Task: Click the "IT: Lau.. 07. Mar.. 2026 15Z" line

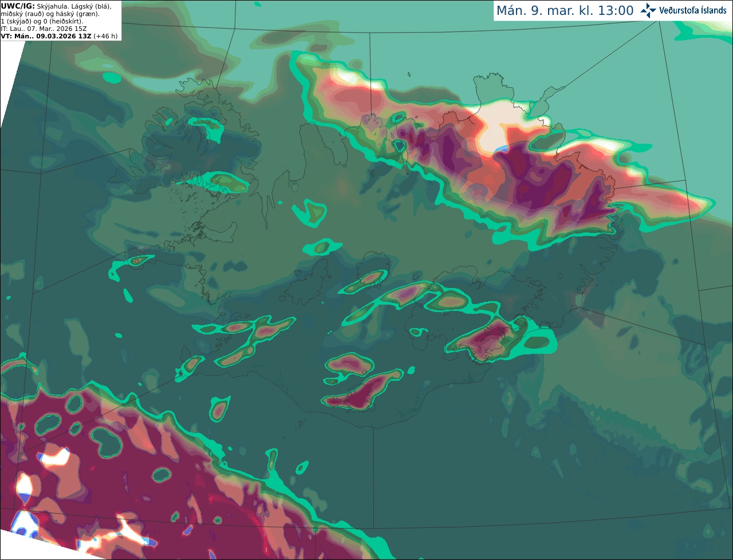Action: point(44,29)
